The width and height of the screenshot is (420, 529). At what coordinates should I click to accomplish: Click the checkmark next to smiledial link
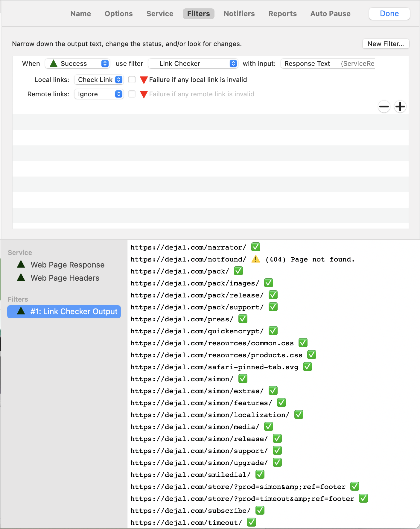pos(260,475)
